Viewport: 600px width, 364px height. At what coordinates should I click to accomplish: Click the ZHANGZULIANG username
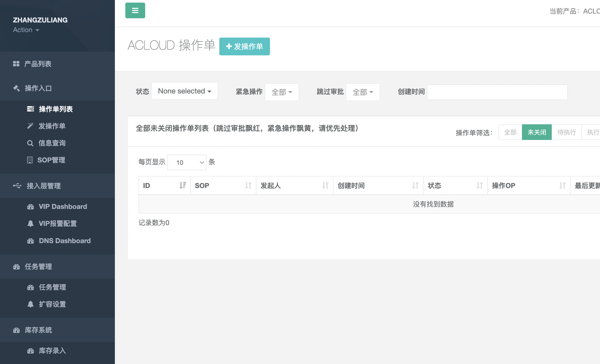click(x=40, y=20)
